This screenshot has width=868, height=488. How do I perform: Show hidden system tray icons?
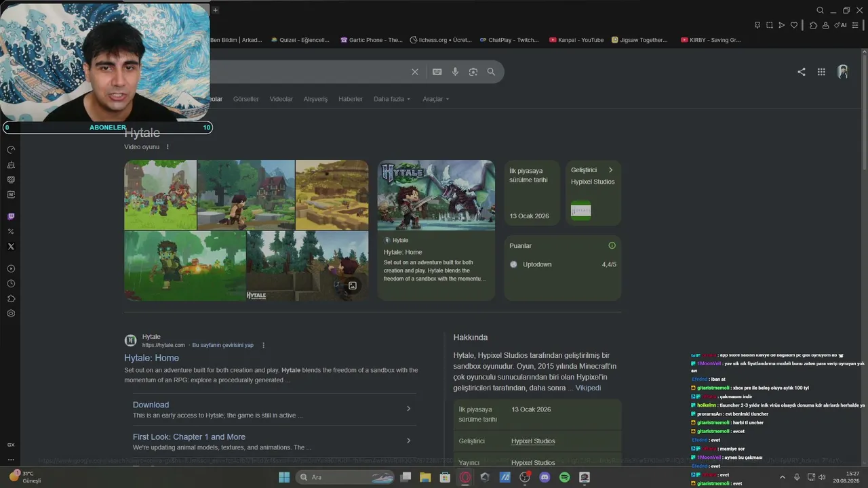click(782, 477)
